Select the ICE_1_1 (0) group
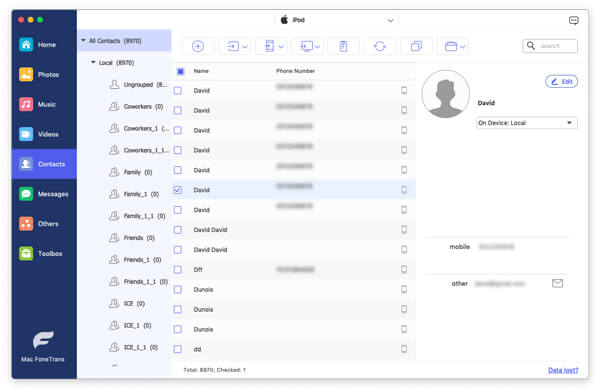This screenshot has width=600, height=392. (134, 348)
